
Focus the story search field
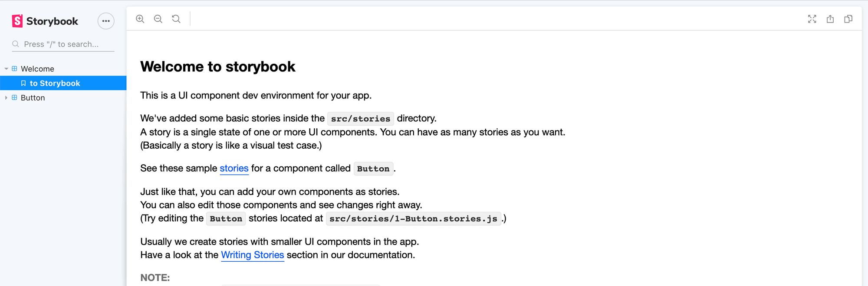[63, 44]
